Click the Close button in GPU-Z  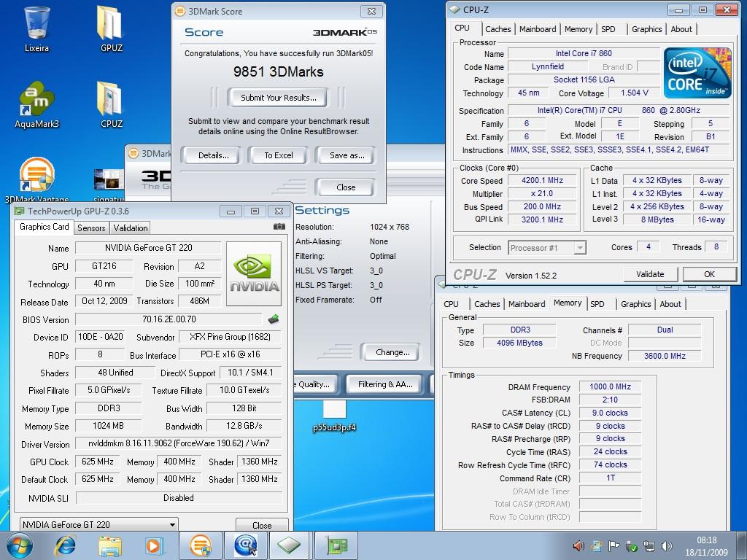click(x=262, y=525)
